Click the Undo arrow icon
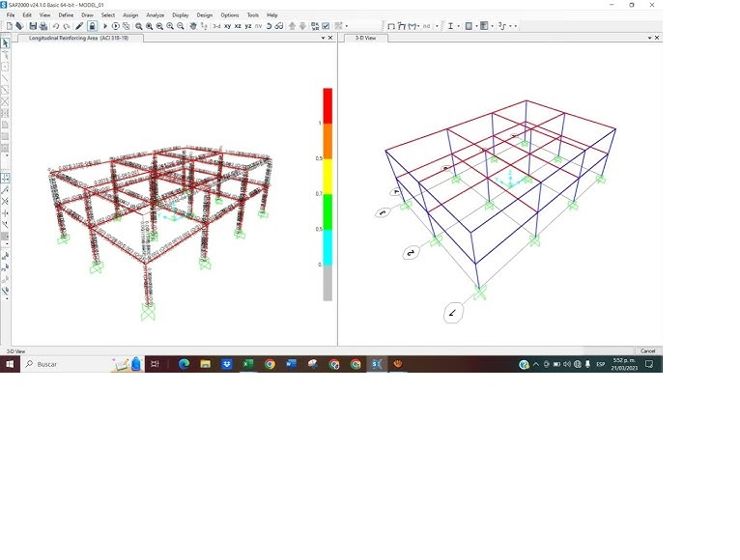Image resolution: width=740 pixels, height=560 pixels. pyautogui.click(x=56, y=26)
